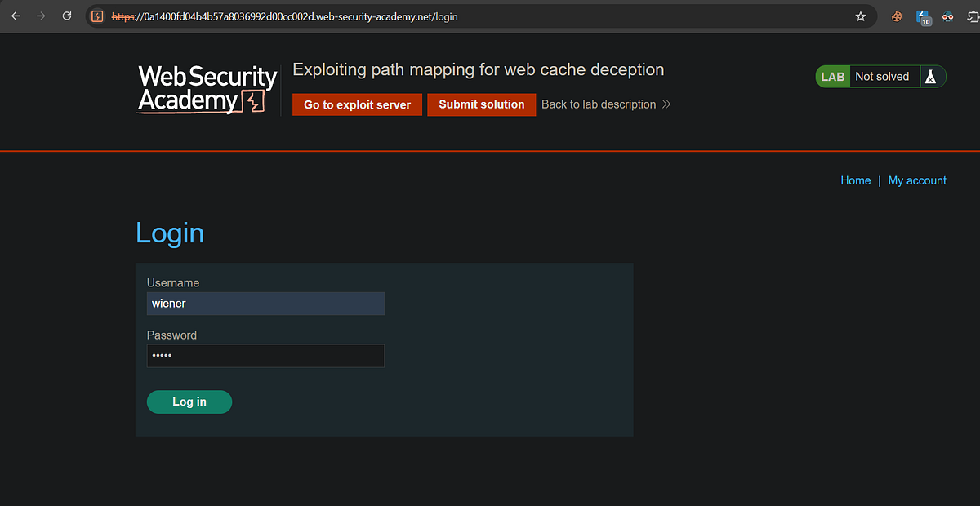980x506 pixels.
Task: Open Back to lab description link
Action: tap(599, 104)
